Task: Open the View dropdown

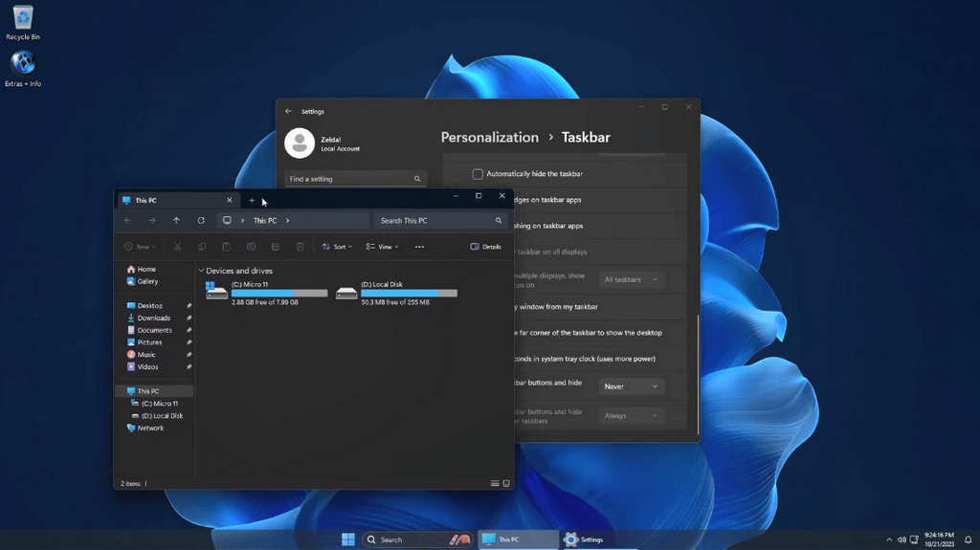Action: (382, 247)
